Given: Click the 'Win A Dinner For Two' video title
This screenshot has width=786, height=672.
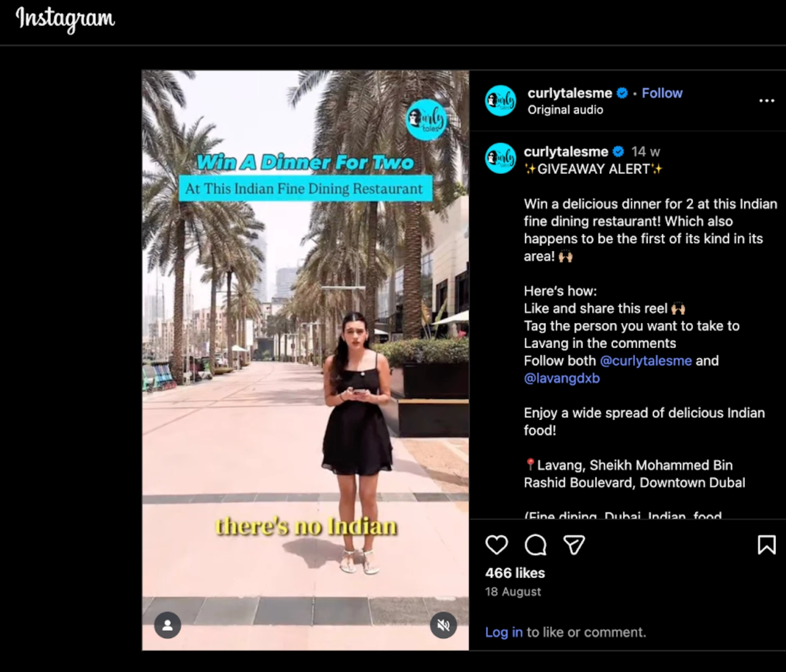Looking at the screenshot, I should click(x=305, y=162).
